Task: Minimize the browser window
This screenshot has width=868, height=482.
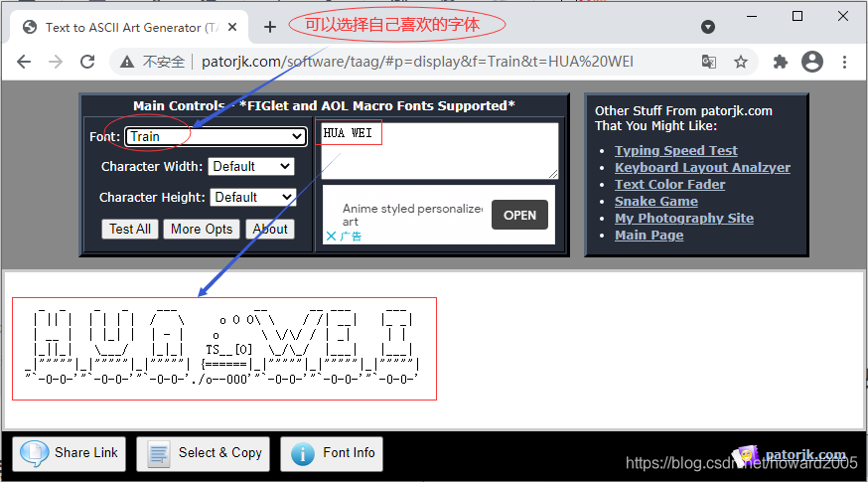Action: click(752, 16)
